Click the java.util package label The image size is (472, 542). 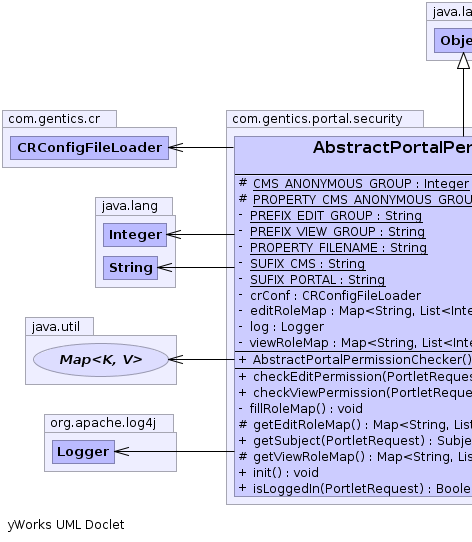(x=56, y=327)
